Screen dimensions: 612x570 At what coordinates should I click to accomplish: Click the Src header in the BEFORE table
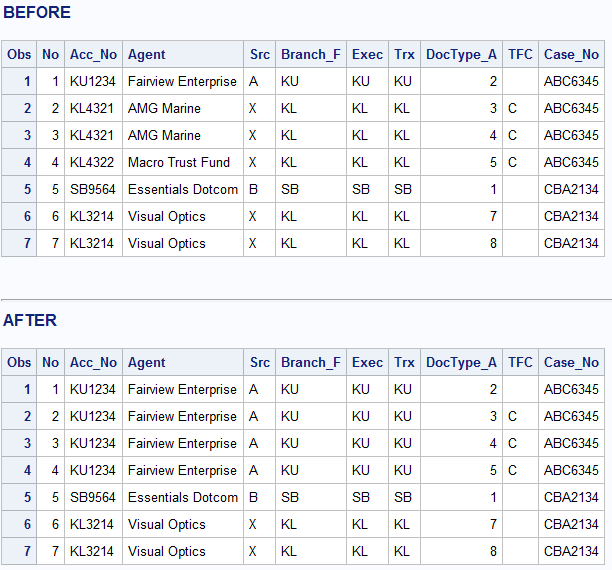point(260,54)
